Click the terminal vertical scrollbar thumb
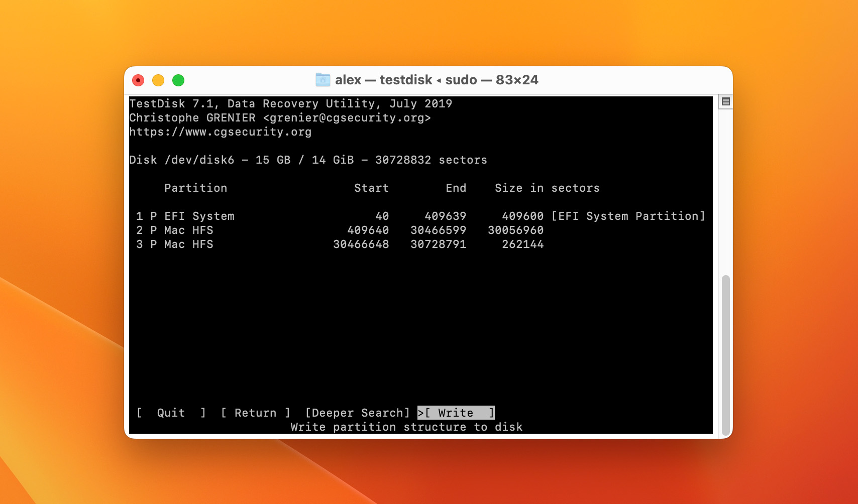Image resolution: width=858 pixels, height=504 pixels. pyautogui.click(x=725, y=355)
